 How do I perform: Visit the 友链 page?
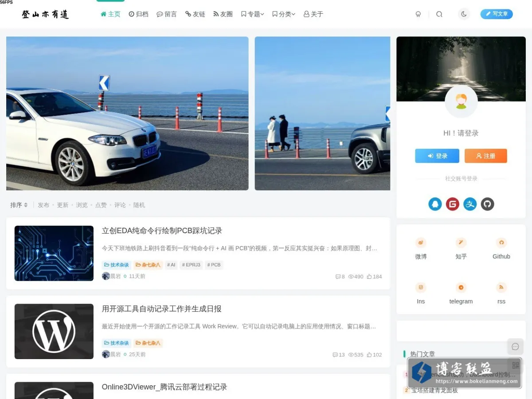point(195,14)
